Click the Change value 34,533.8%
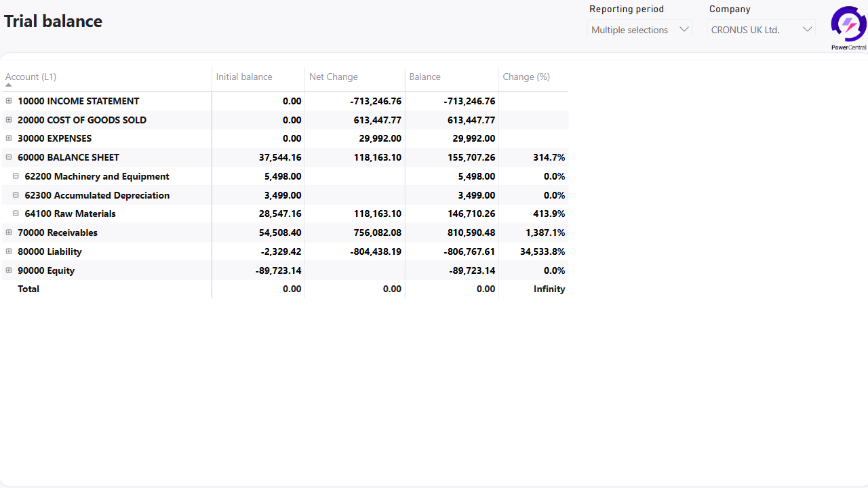 pyautogui.click(x=542, y=251)
